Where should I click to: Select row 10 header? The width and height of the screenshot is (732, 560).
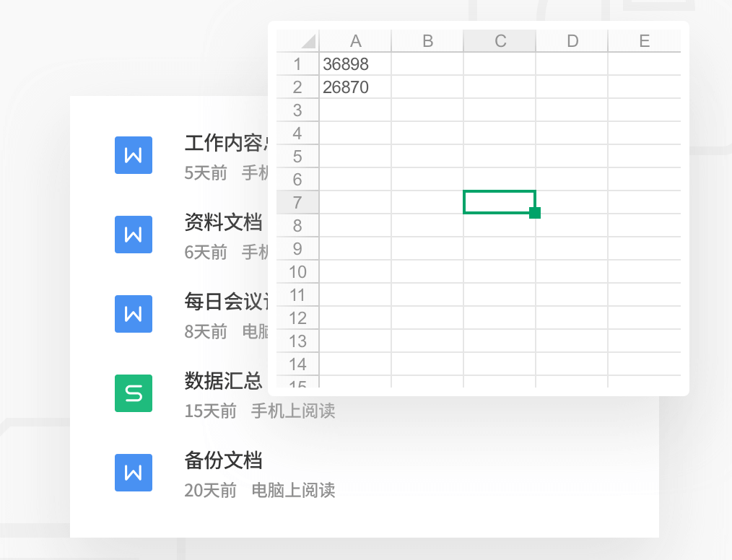click(298, 271)
